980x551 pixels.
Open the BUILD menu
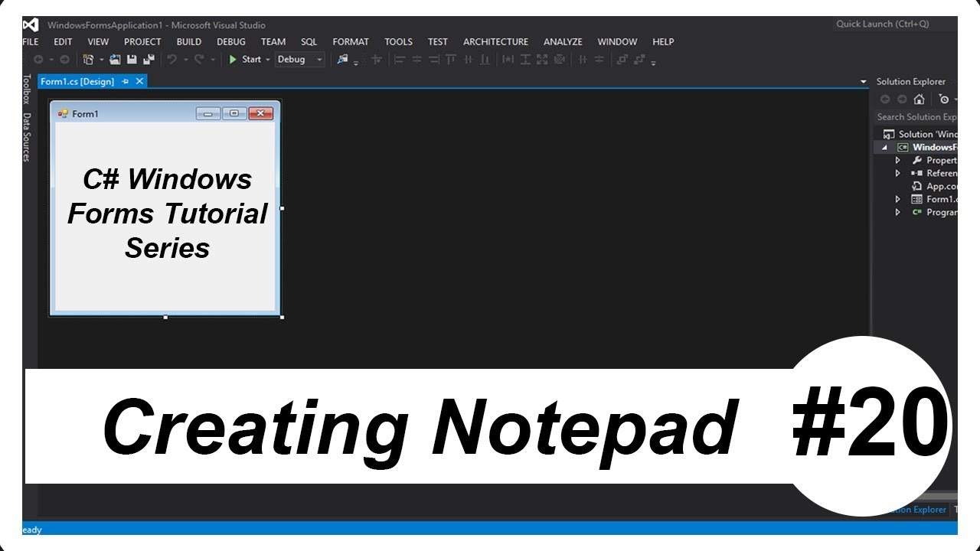[x=188, y=41]
